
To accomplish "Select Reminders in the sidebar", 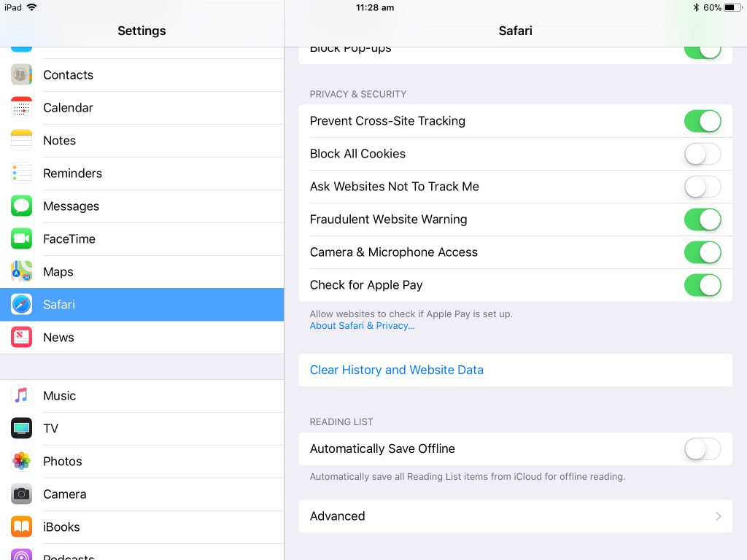I will (x=142, y=174).
